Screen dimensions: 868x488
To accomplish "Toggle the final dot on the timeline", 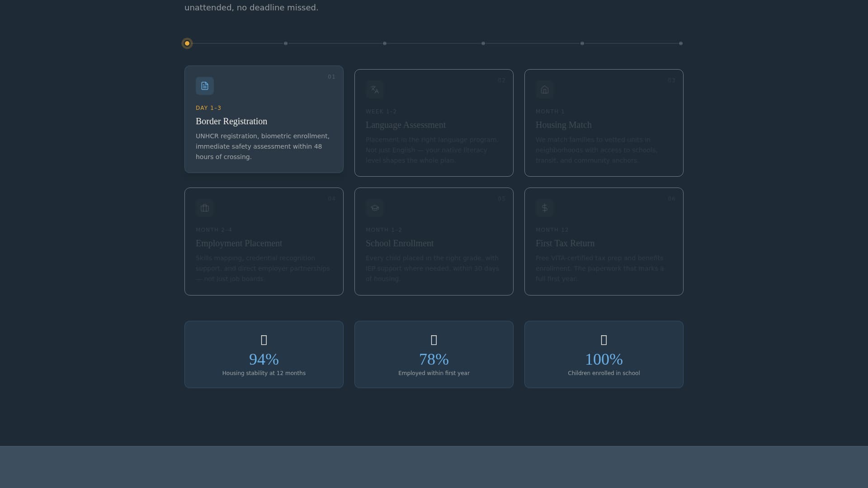I will pyautogui.click(x=681, y=43).
